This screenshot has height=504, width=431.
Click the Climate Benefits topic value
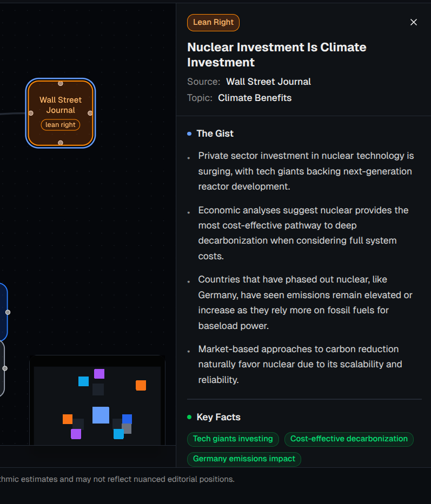[x=255, y=98]
